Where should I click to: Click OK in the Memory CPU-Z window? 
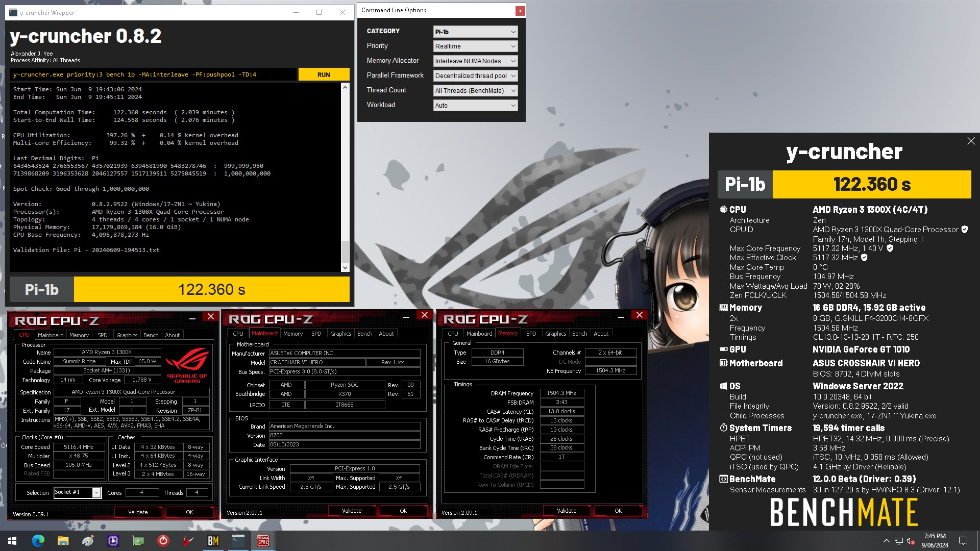click(618, 511)
